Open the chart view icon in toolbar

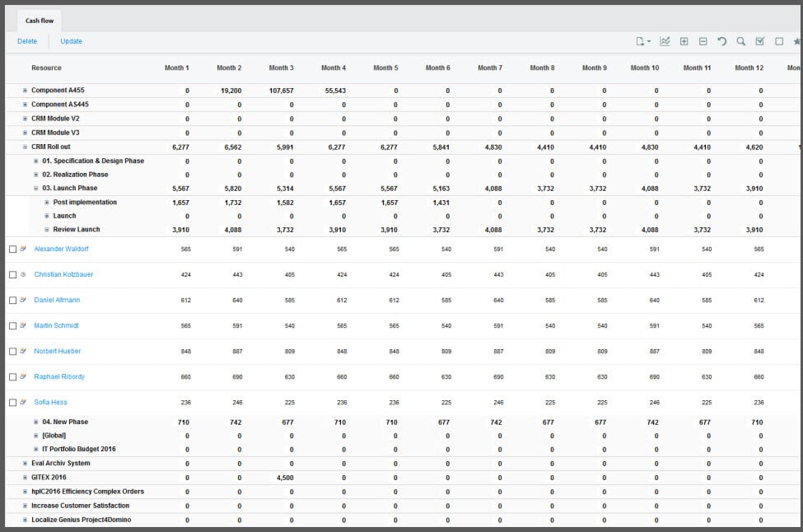tap(665, 41)
